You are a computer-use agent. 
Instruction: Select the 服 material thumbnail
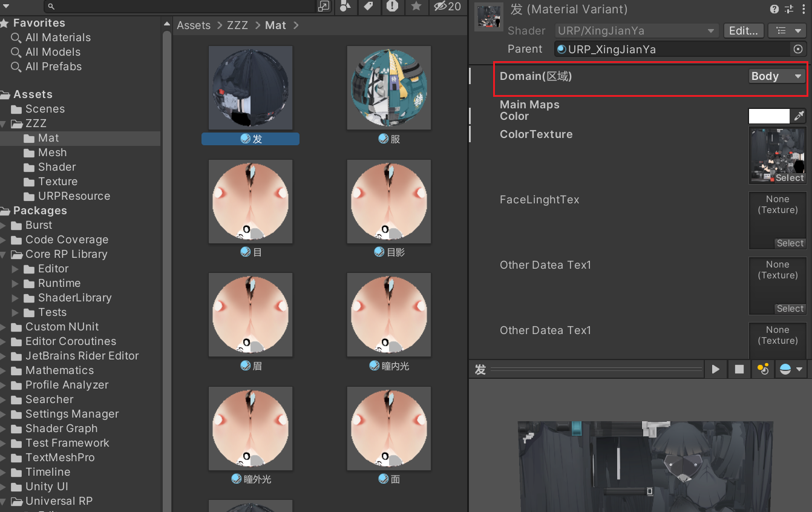point(388,88)
